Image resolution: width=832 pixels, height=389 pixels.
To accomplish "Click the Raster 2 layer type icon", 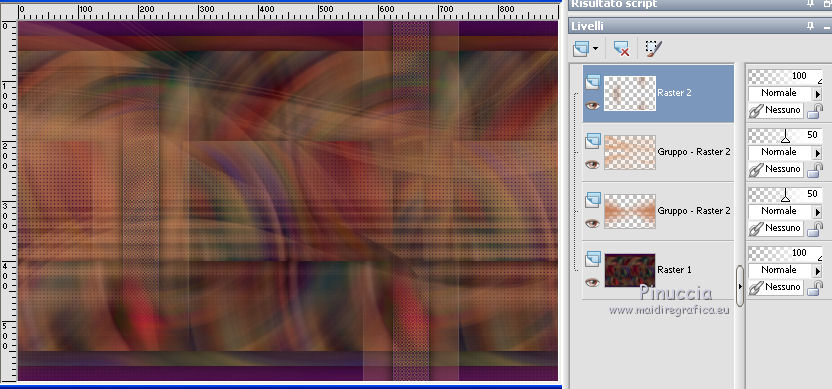I will [593, 82].
